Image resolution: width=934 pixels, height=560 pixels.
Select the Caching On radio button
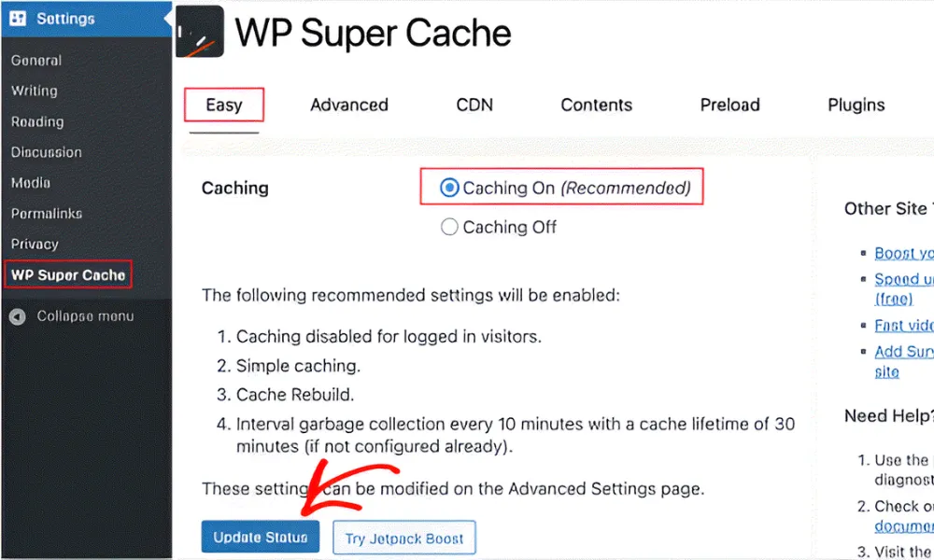pos(449,188)
